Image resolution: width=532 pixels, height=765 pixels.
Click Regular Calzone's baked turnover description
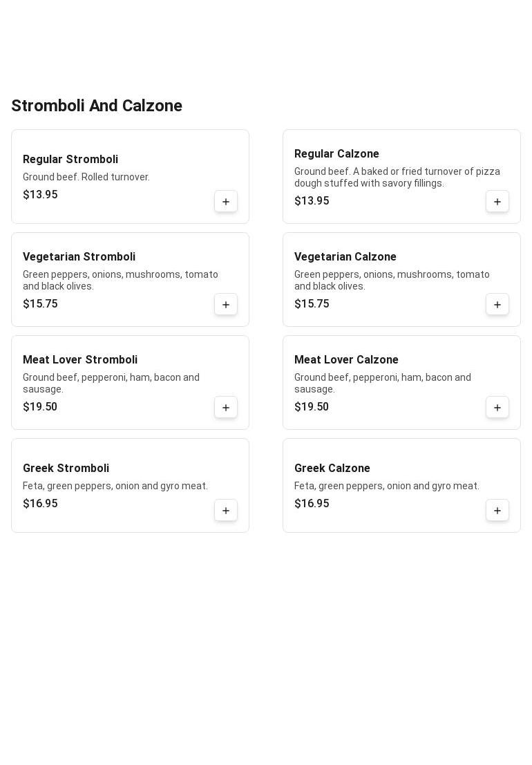click(x=397, y=177)
